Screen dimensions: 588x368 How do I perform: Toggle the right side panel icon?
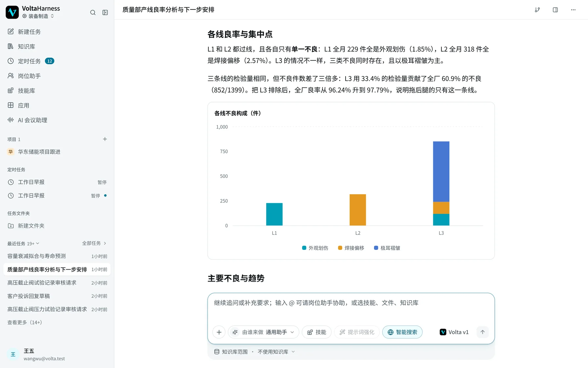[x=555, y=10]
